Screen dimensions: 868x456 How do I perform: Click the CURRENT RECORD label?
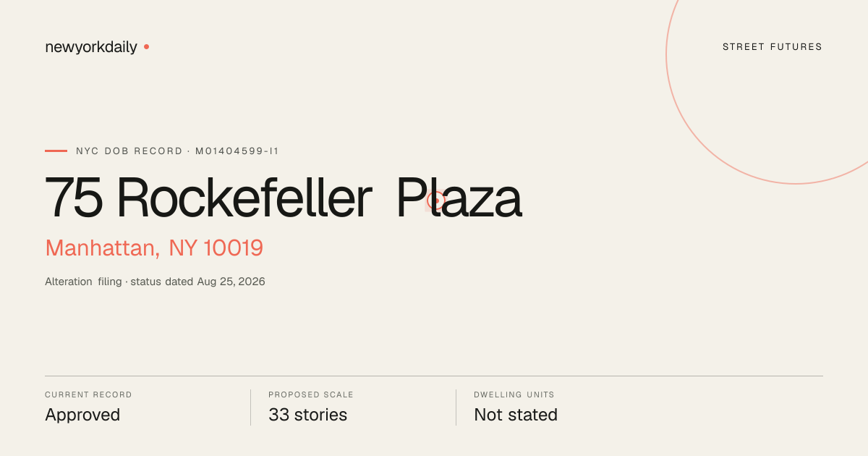88,395
